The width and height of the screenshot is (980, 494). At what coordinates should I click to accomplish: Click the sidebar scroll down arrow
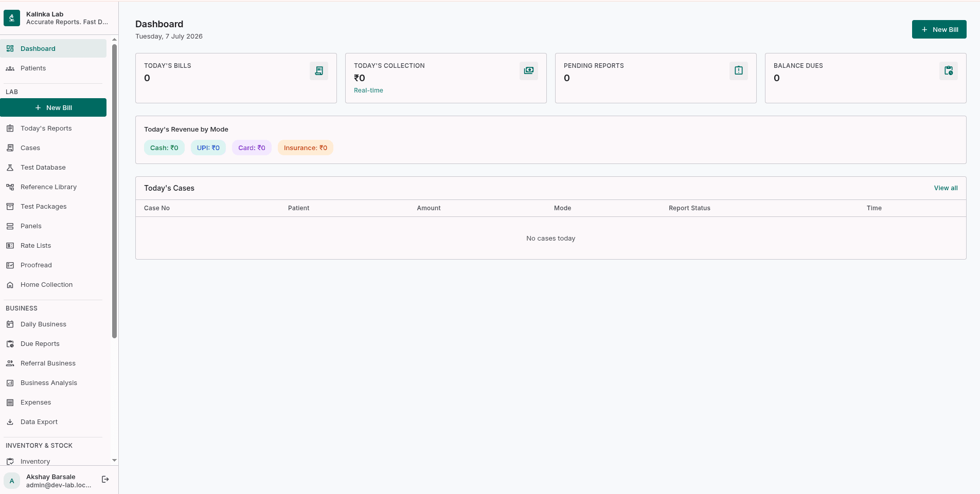[114, 461]
